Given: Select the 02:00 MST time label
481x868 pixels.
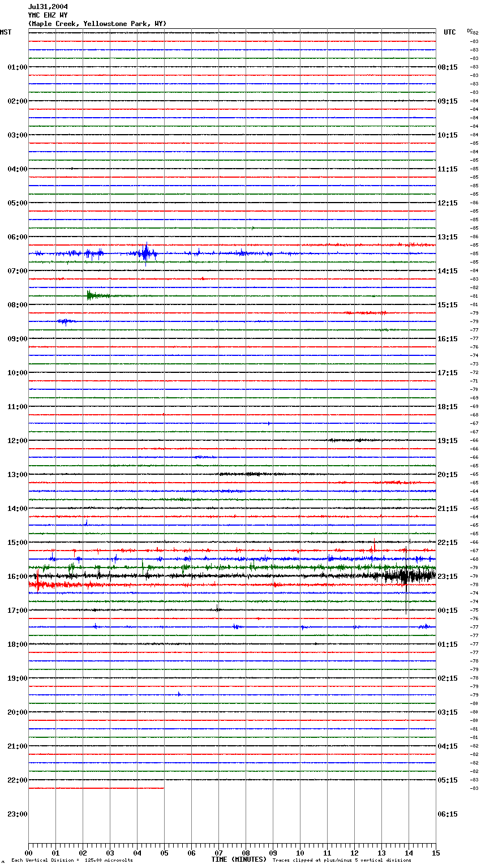Looking at the screenshot, I should pyautogui.click(x=18, y=101).
